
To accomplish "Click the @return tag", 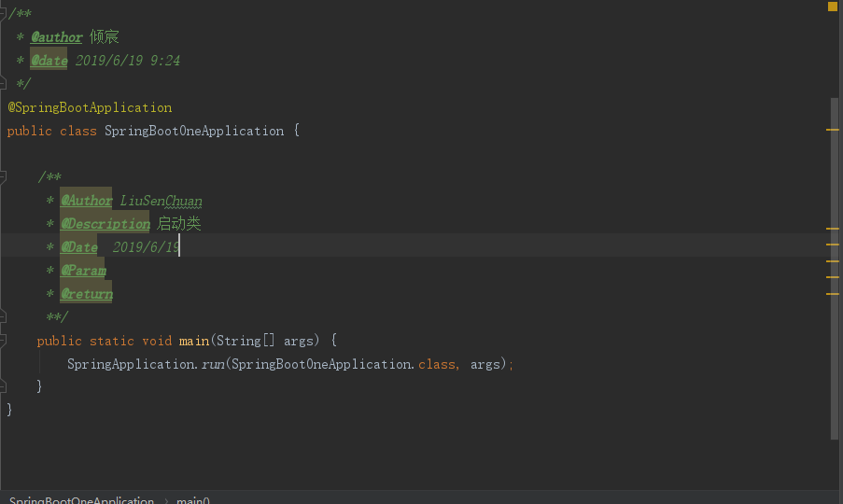I will point(86,294).
